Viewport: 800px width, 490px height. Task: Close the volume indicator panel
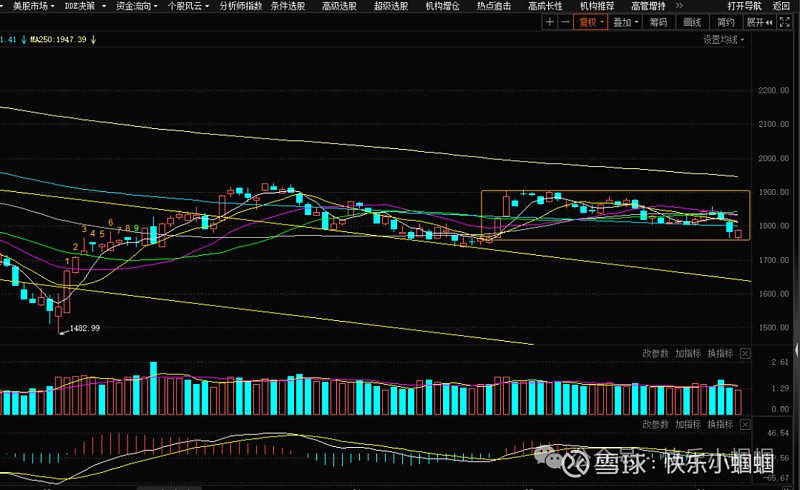(x=745, y=353)
